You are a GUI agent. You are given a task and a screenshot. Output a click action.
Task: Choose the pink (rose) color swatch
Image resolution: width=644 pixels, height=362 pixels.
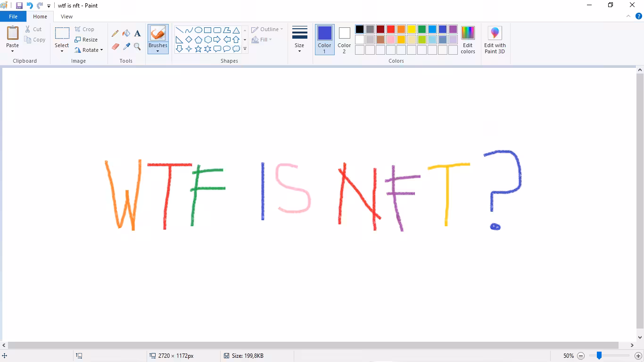pyautogui.click(x=391, y=40)
